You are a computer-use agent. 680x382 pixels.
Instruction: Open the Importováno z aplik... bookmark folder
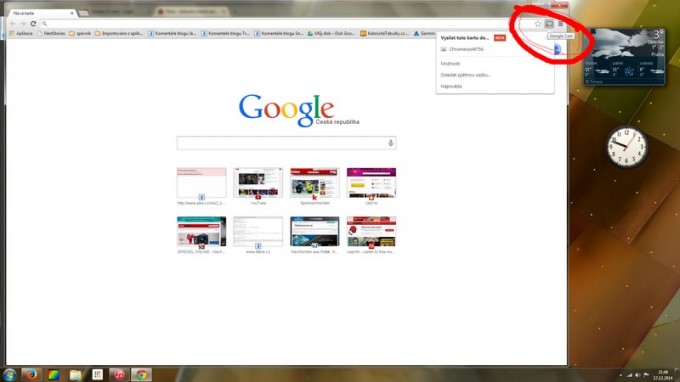(119, 33)
